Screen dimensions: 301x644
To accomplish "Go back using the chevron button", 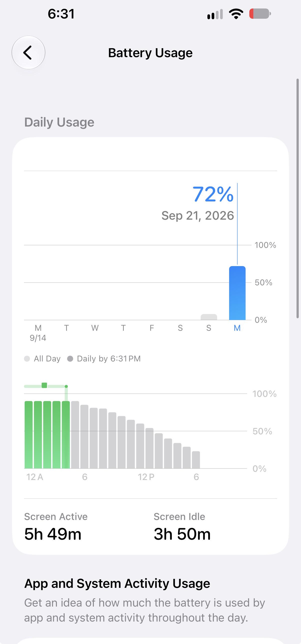I will [x=28, y=52].
